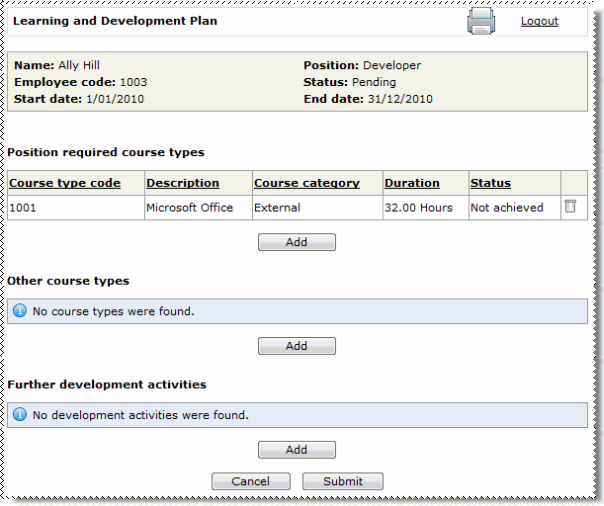This screenshot has height=506, width=604.
Task: Click the info icon beside 'No course types'
Action: pyautogui.click(x=20, y=310)
